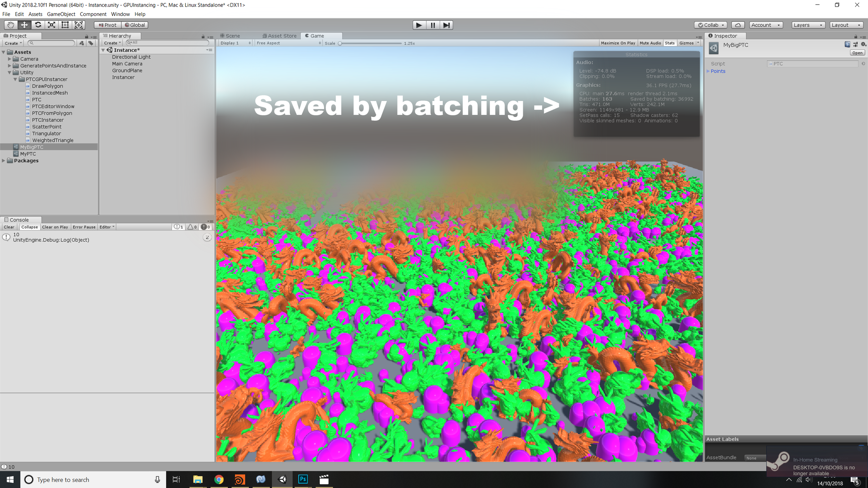Select the combined Transform tool

coord(79,25)
